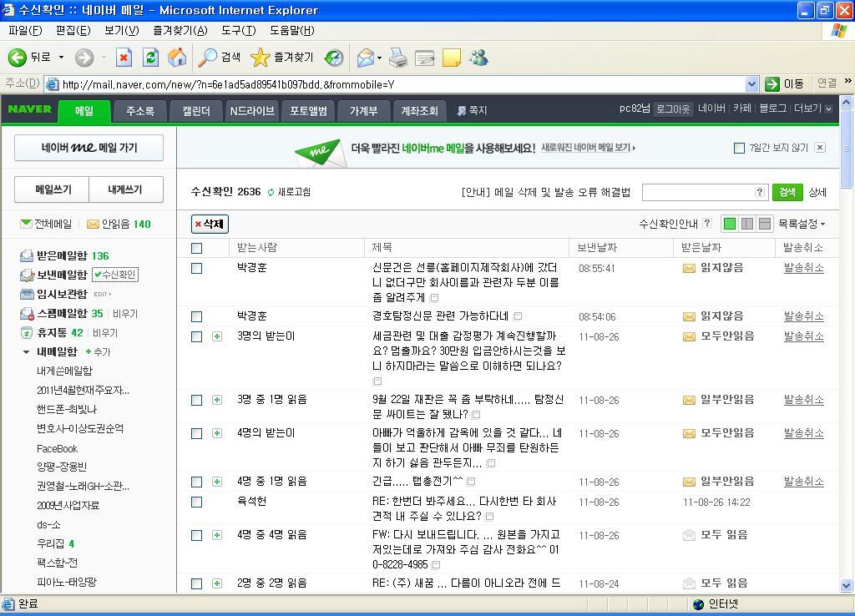The image size is (855, 616).
Task: Click the 메일쓰기 compose button
Action: point(52,189)
